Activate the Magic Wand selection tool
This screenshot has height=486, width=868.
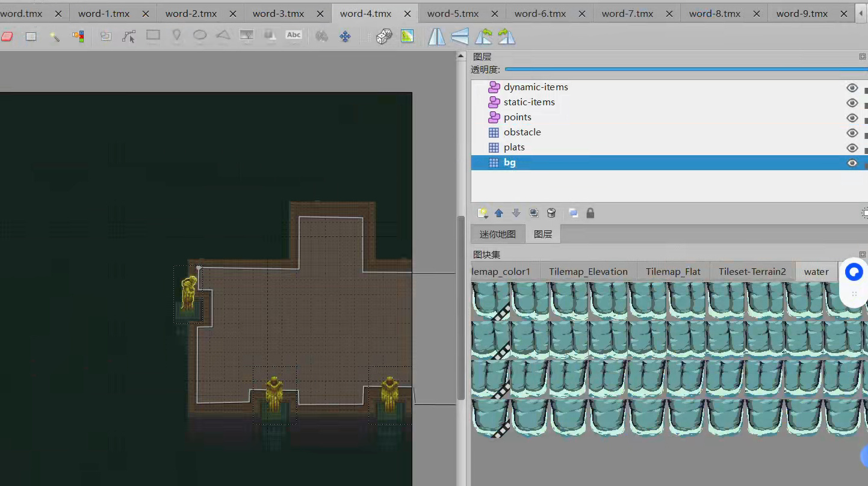55,37
